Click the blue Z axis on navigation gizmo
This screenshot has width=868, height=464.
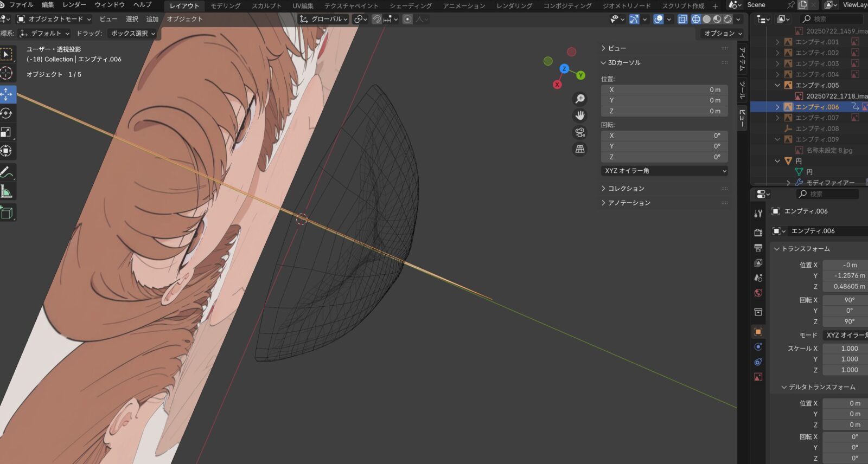point(564,69)
